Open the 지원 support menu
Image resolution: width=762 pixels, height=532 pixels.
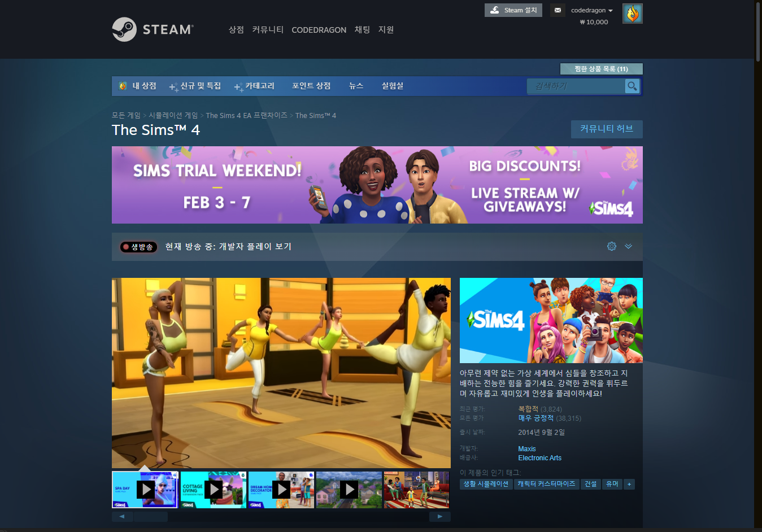pyautogui.click(x=386, y=29)
